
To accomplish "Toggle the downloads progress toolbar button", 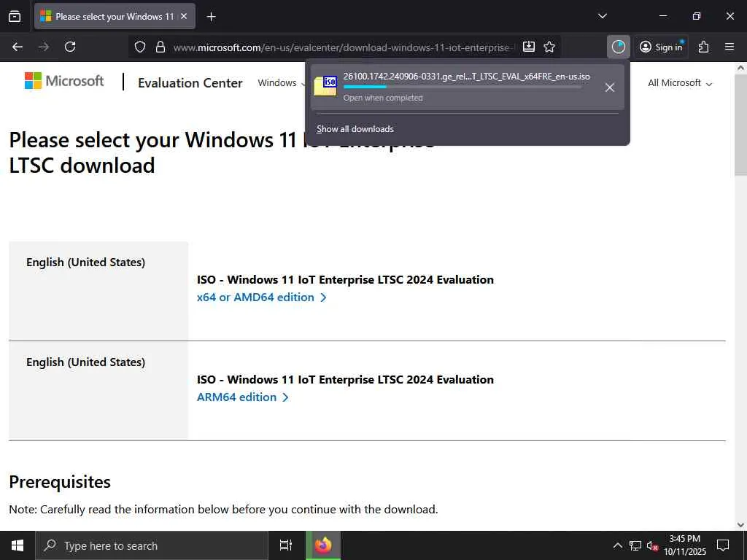I will tap(619, 47).
